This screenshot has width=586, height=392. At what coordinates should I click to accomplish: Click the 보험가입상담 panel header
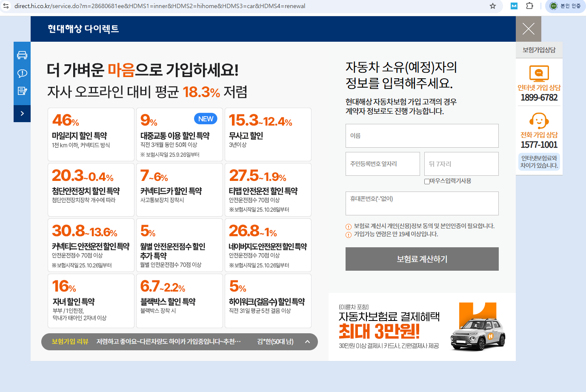(x=539, y=50)
